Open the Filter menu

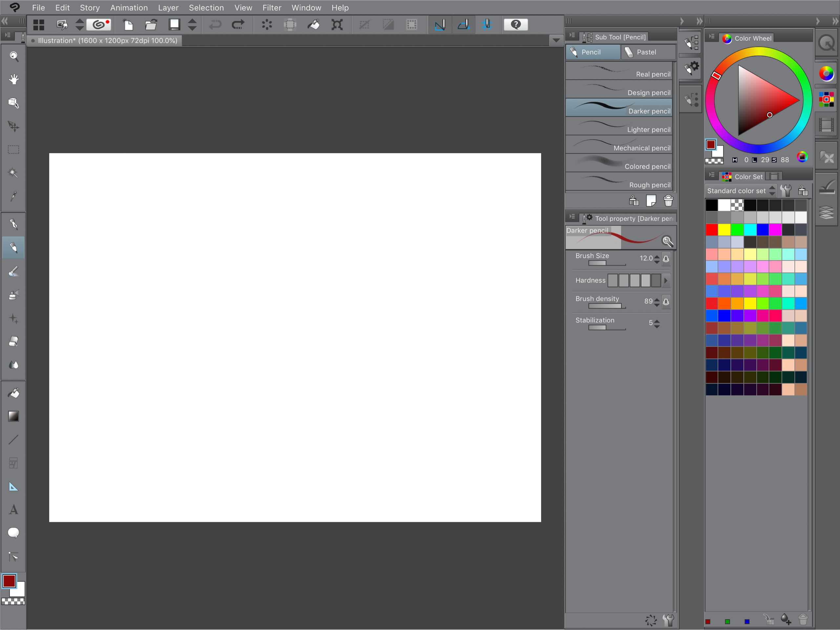pos(271,8)
